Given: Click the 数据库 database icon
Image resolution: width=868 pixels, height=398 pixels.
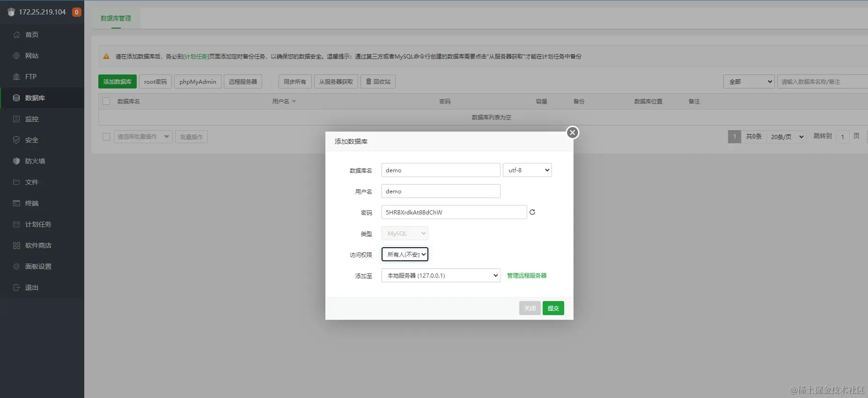Looking at the screenshot, I should 16,98.
